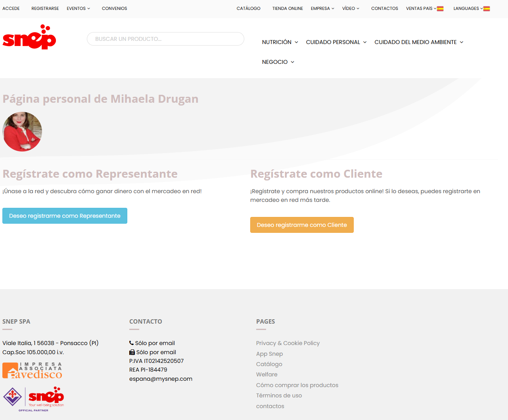The image size is (508, 420).
Task: Click the Spanish flag beside Ventas País
Action: (x=440, y=9)
